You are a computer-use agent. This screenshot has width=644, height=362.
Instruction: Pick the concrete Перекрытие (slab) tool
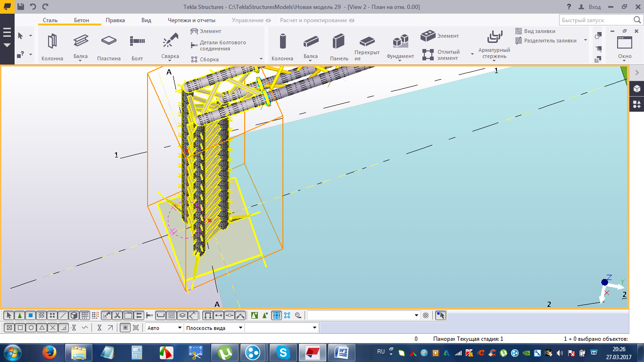click(367, 42)
